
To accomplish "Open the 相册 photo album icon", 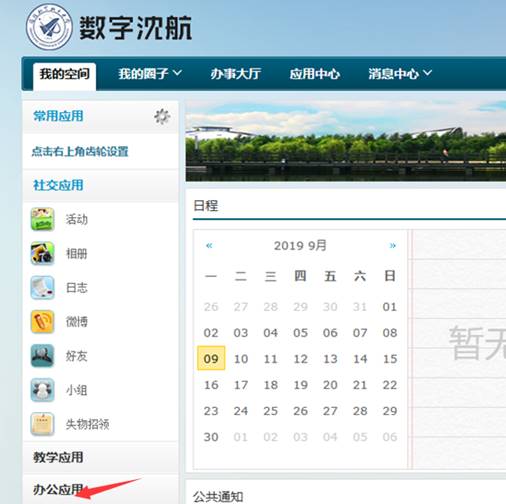I will (42, 253).
